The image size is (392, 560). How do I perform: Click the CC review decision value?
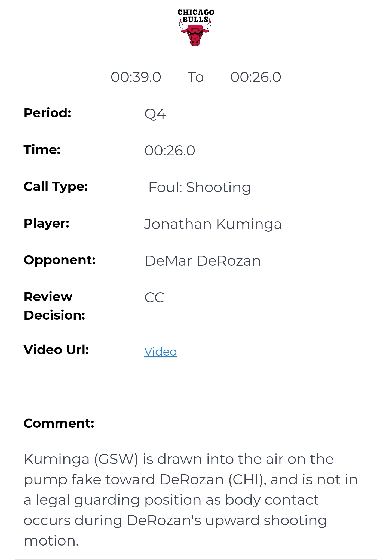[154, 298]
